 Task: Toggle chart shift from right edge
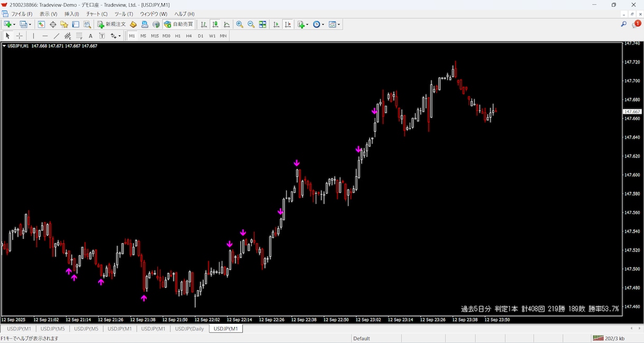(x=288, y=24)
